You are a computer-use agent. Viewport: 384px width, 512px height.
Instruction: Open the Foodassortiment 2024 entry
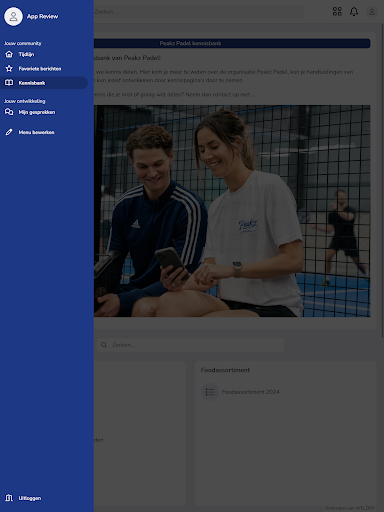coord(250,392)
